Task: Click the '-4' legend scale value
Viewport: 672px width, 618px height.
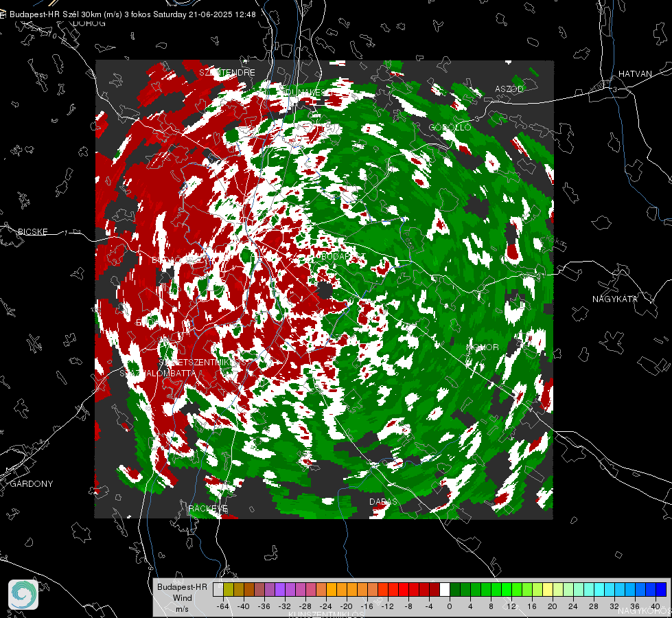Action: (429, 606)
